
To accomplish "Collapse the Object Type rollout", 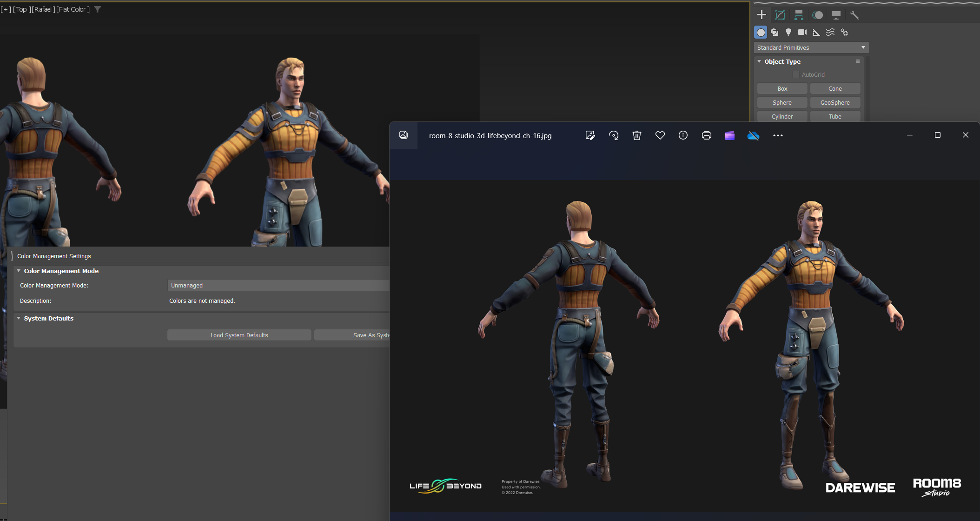I will pos(759,61).
